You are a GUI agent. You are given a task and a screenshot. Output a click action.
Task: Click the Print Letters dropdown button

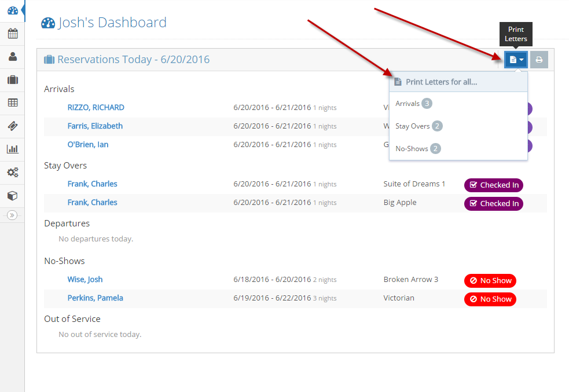(x=516, y=60)
